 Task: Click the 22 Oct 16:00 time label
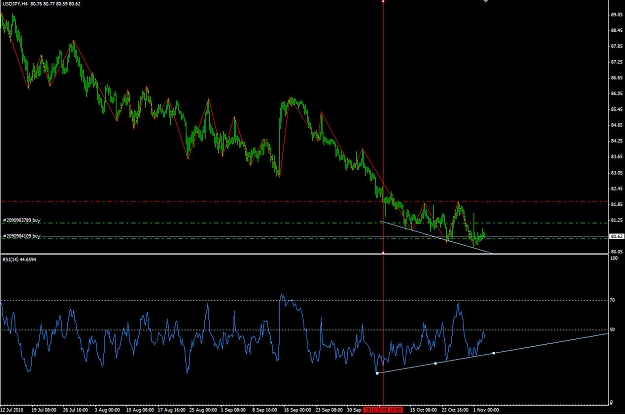[455, 410]
